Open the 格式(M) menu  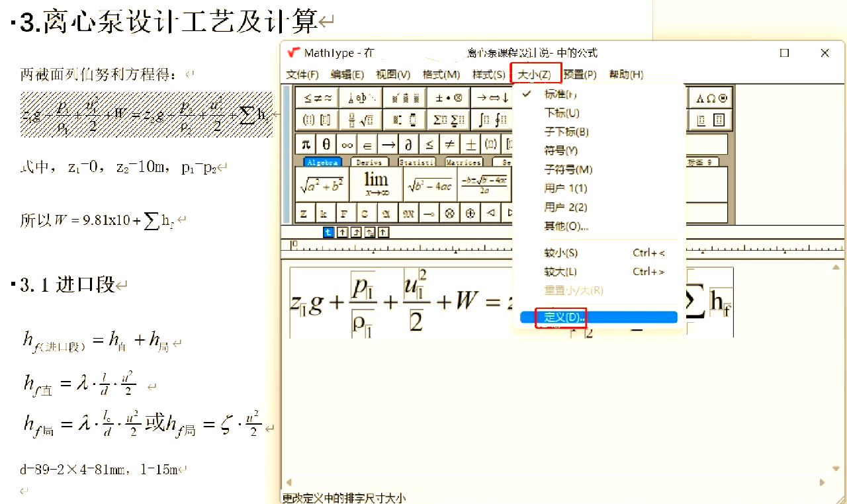[441, 75]
